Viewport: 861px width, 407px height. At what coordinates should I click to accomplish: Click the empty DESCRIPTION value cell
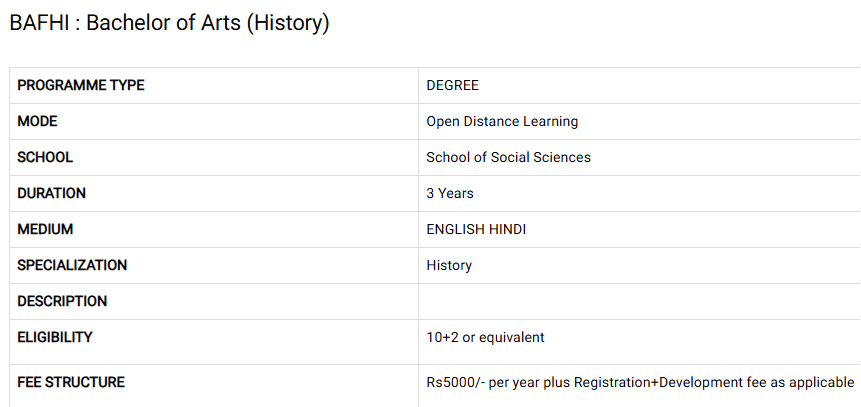(640, 301)
